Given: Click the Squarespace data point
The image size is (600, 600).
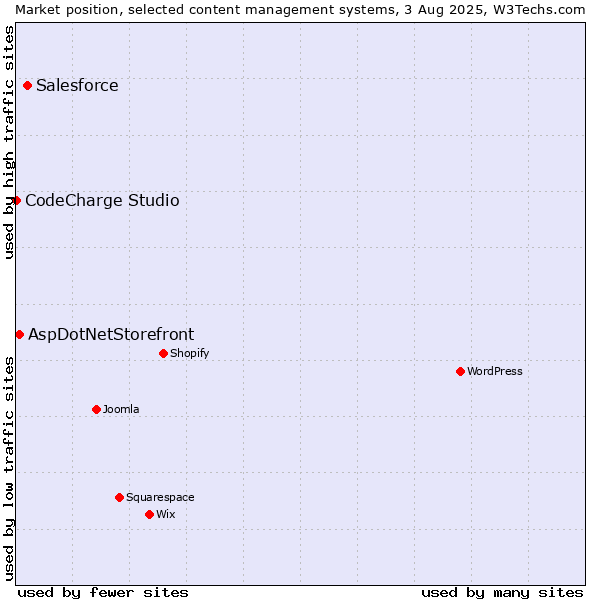Looking at the screenshot, I should [119, 497].
